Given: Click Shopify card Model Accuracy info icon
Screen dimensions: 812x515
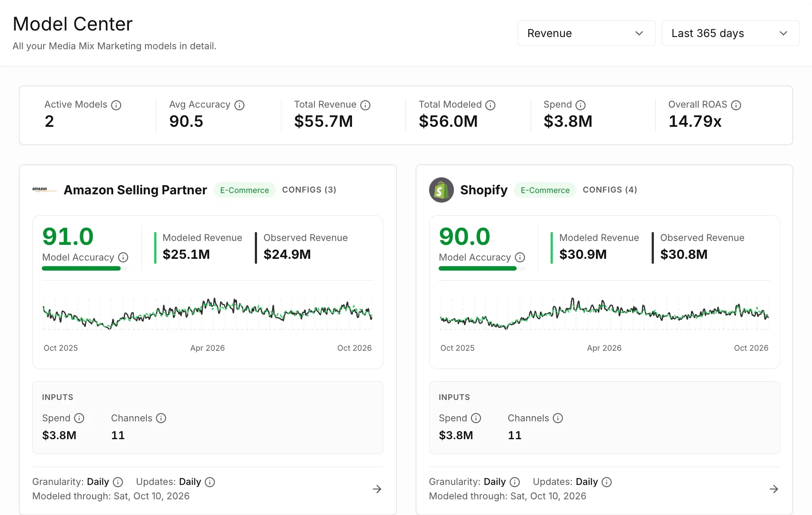Looking at the screenshot, I should tap(520, 257).
